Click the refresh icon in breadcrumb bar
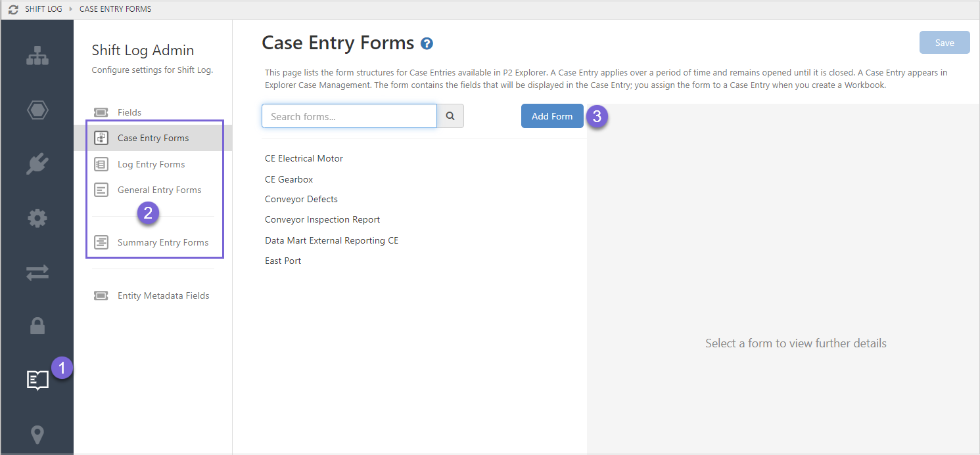The height and width of the screenshot is (455, 980). [13, 9]
